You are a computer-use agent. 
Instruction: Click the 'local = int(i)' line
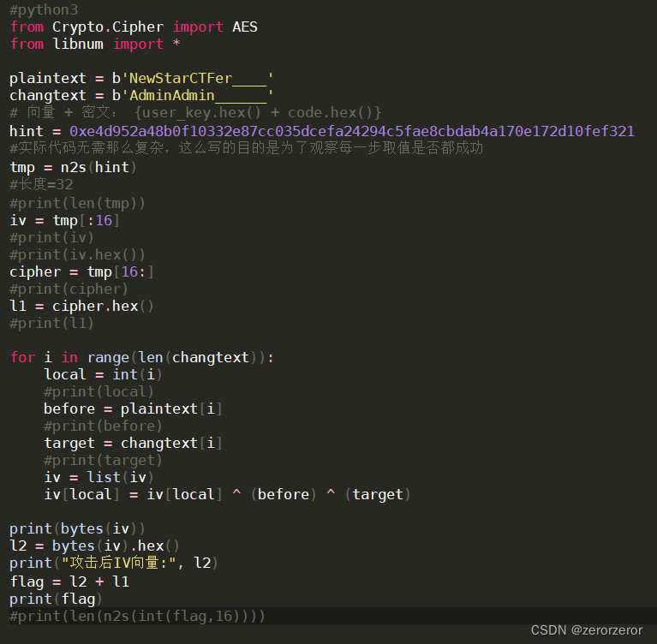point(103,374)
